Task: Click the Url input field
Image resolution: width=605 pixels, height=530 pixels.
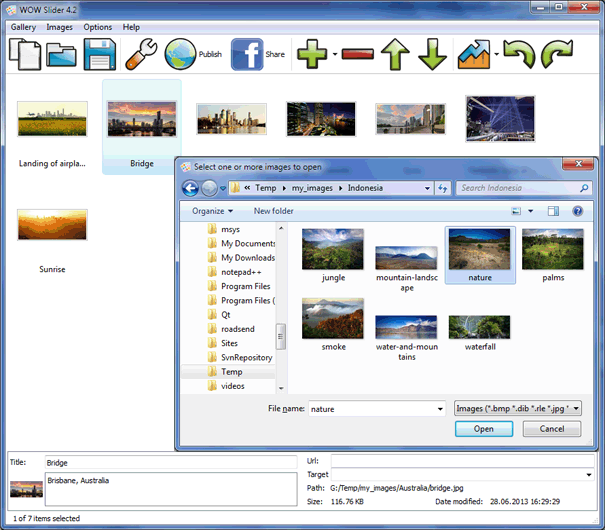Action: coord(462,461)
